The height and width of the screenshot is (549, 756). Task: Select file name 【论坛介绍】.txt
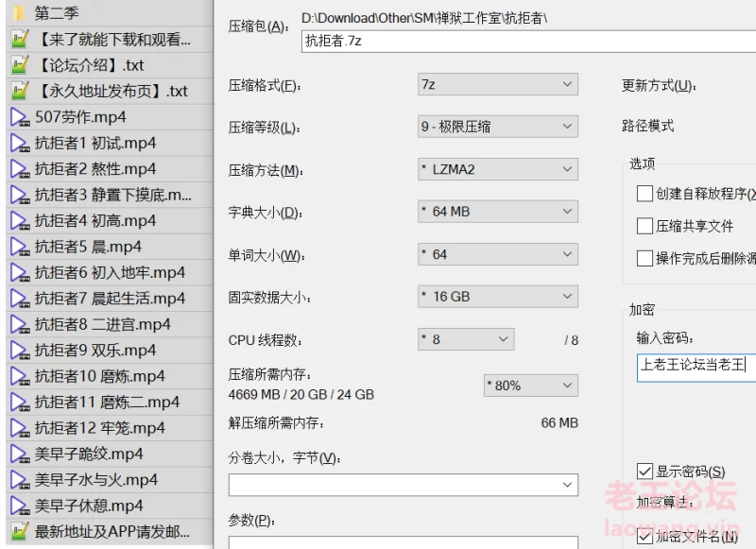tap(90, 65)
